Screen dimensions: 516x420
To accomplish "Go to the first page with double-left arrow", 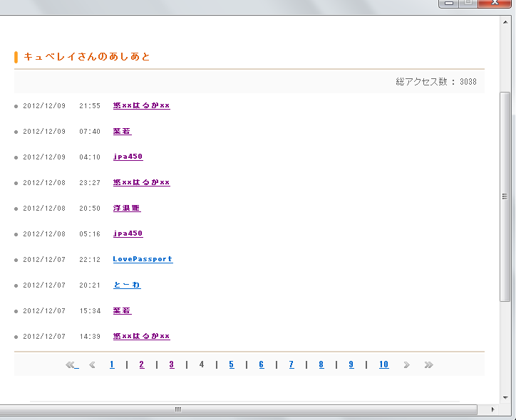I will click(x=71, y=365).
